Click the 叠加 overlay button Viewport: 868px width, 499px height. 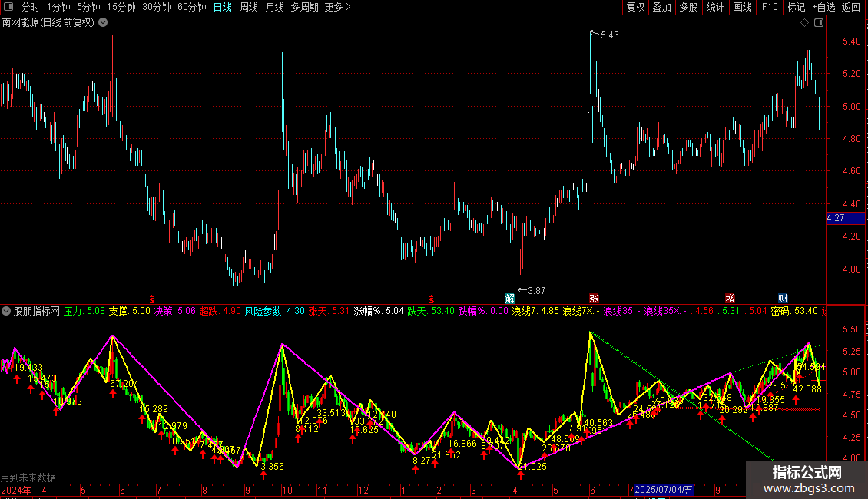661,7
